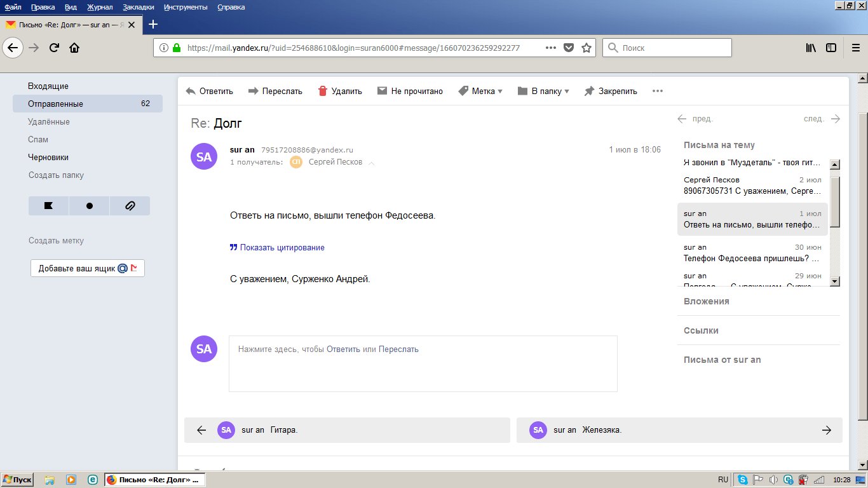This screenshot has width=868, height=488.
Task: Open the В папку folder dropdown
Action: pos(543,91)
